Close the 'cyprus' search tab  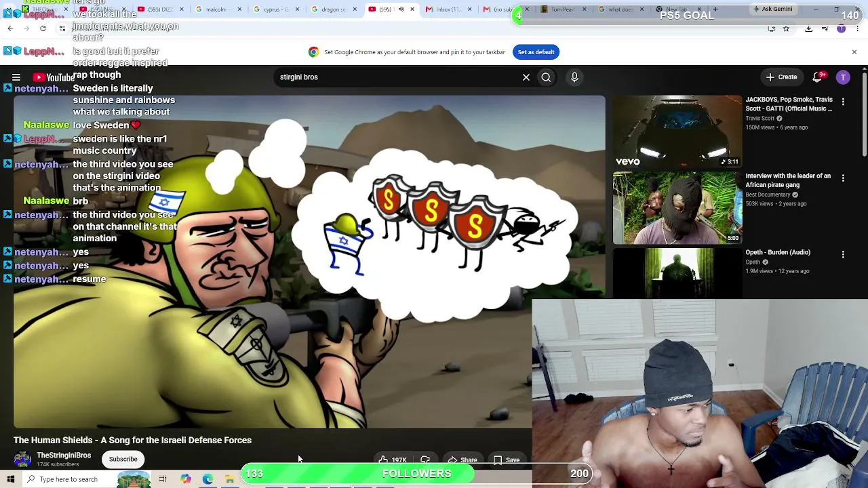(x=297, y=9)
